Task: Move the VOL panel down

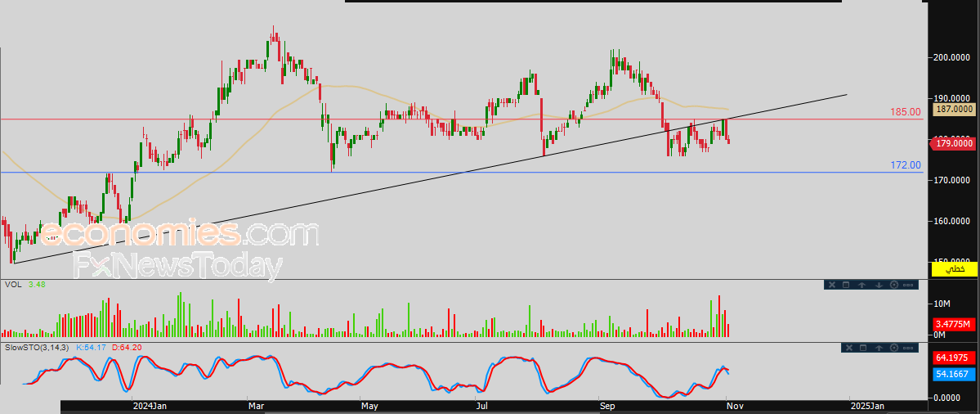Action: pos(878,286)
